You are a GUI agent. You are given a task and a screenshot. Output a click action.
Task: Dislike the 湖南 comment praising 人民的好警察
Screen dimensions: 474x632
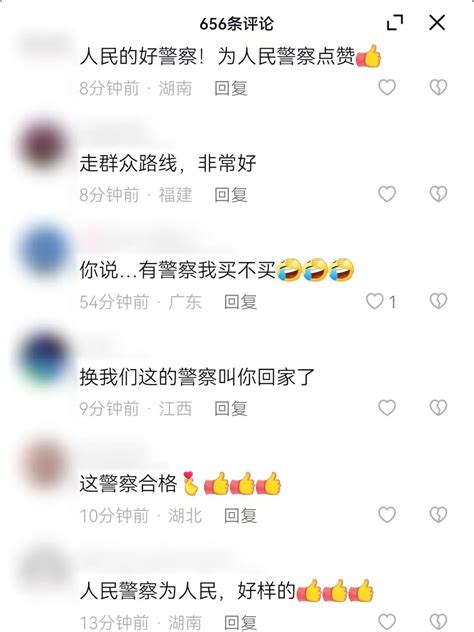click(x=438, y=87)
